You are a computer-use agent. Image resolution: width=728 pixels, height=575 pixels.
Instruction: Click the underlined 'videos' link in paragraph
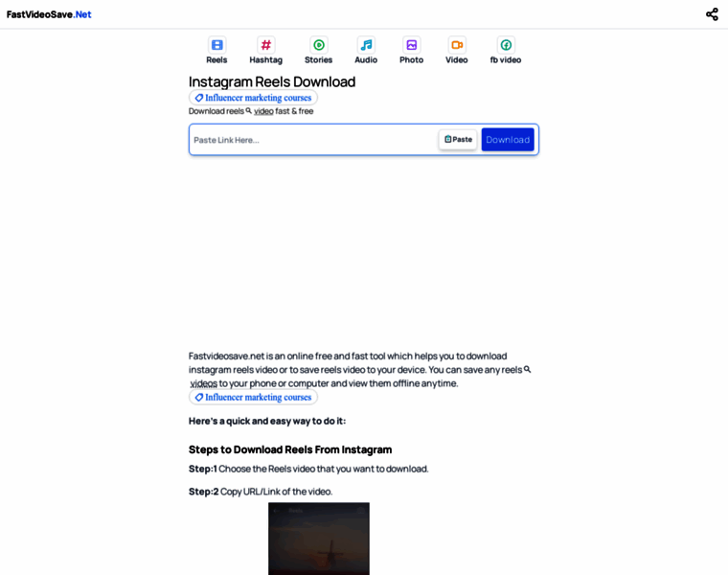click(x=203, y=383)
